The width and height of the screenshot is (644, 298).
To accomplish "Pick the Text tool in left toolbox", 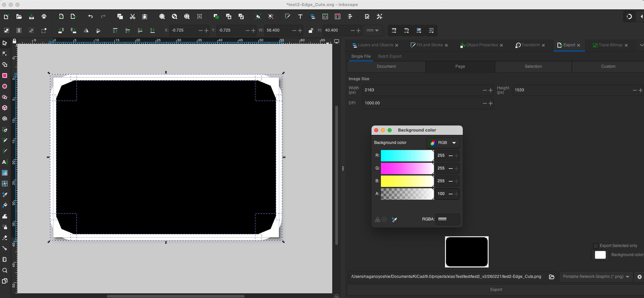I will coord(5,162).
